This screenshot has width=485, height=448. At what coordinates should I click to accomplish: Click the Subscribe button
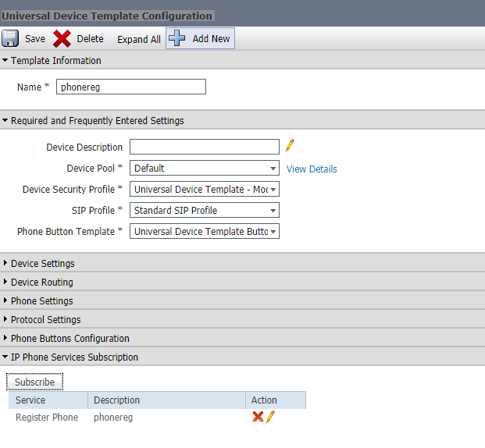coord(35,382)
